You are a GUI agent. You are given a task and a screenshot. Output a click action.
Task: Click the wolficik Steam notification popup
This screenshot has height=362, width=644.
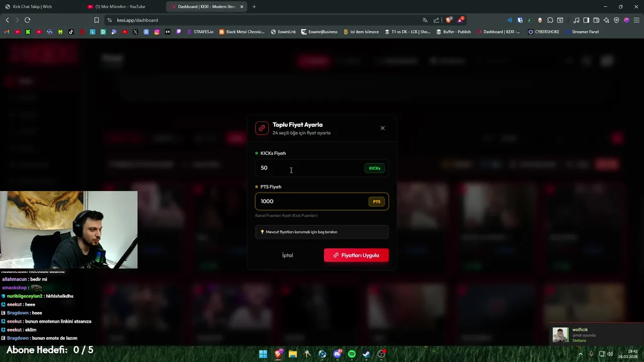[596, 334]
